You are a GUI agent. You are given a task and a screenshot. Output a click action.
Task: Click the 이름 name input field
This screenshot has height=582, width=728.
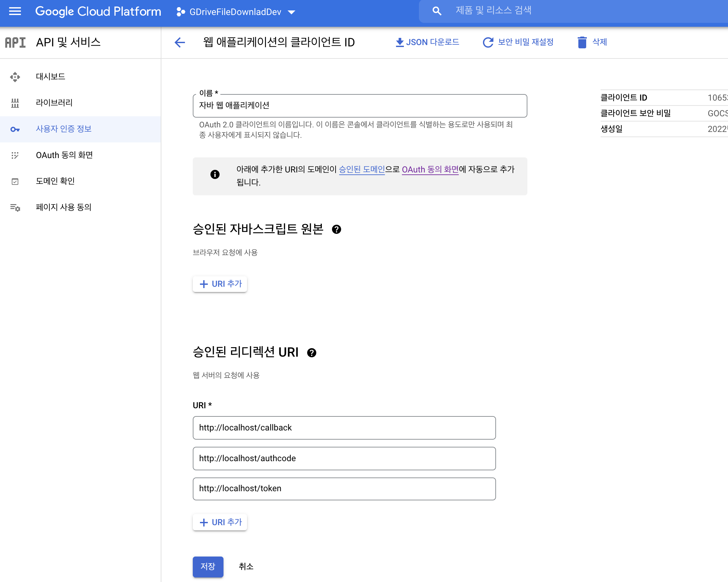point(359,106)
